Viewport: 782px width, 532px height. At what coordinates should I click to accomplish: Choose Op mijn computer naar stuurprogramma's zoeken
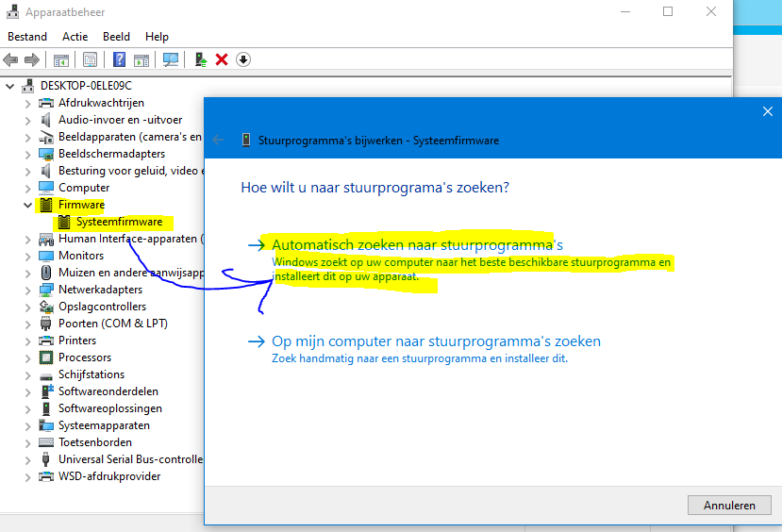435,341
